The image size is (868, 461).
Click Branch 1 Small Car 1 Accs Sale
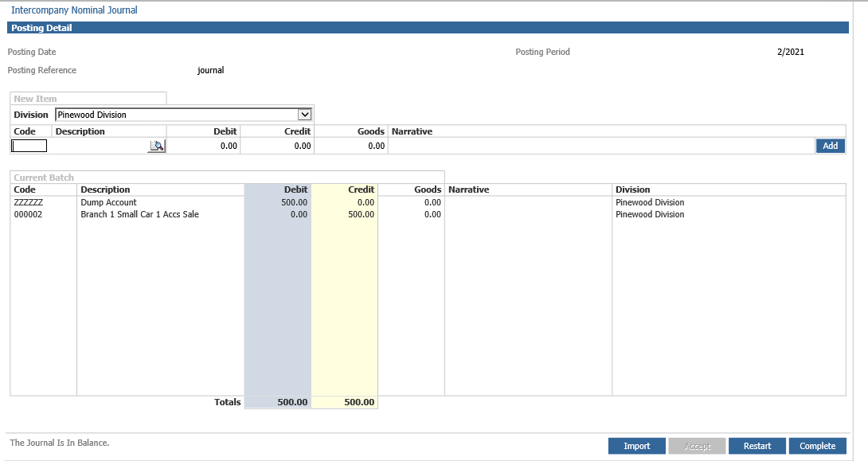tap(139, 214)
